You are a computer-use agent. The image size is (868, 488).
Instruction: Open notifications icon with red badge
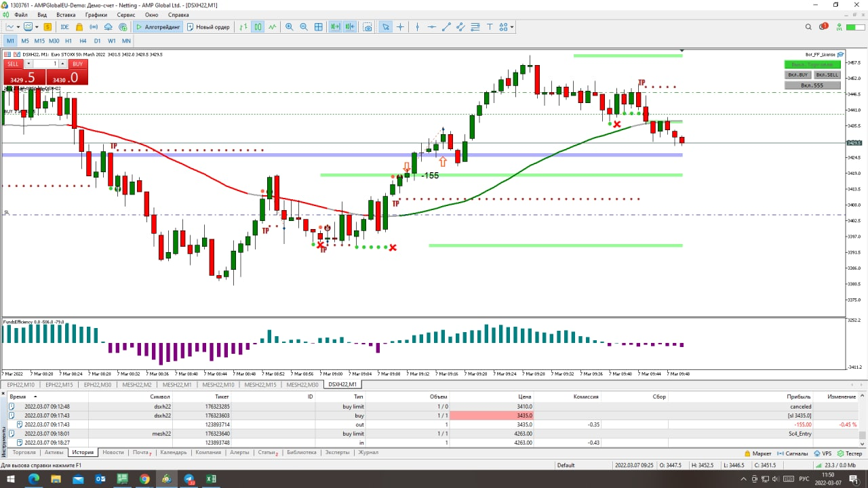pos(824,27)
